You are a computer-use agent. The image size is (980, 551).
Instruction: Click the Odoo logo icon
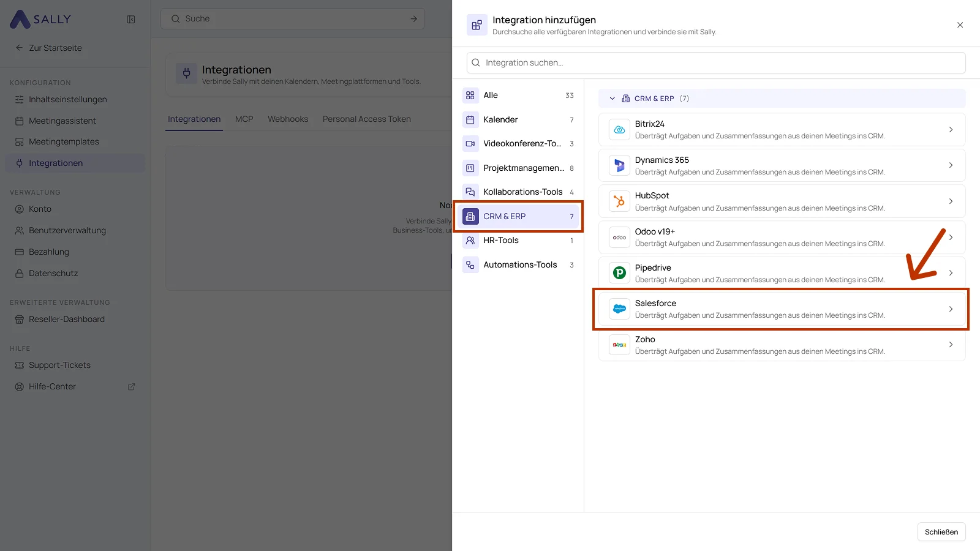[619, 238]
